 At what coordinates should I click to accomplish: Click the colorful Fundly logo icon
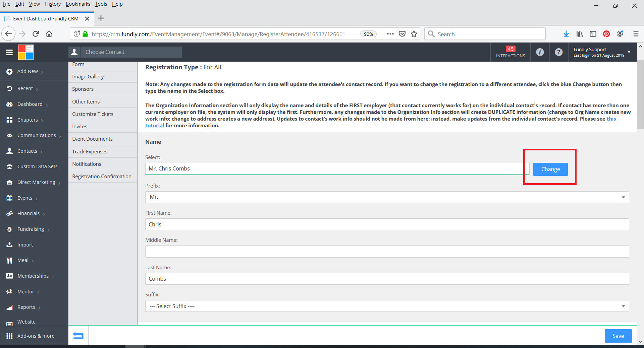[26, 52]
